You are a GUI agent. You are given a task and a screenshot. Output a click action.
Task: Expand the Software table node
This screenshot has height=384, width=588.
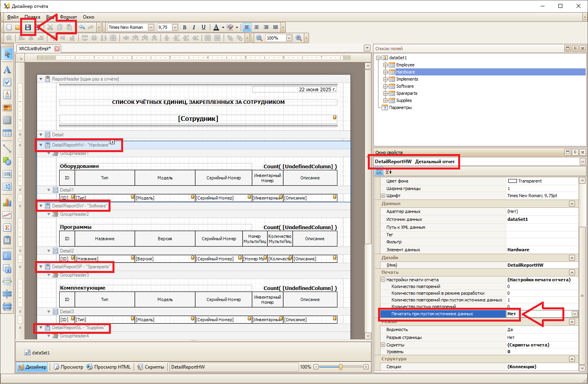[x=385, y=86]
